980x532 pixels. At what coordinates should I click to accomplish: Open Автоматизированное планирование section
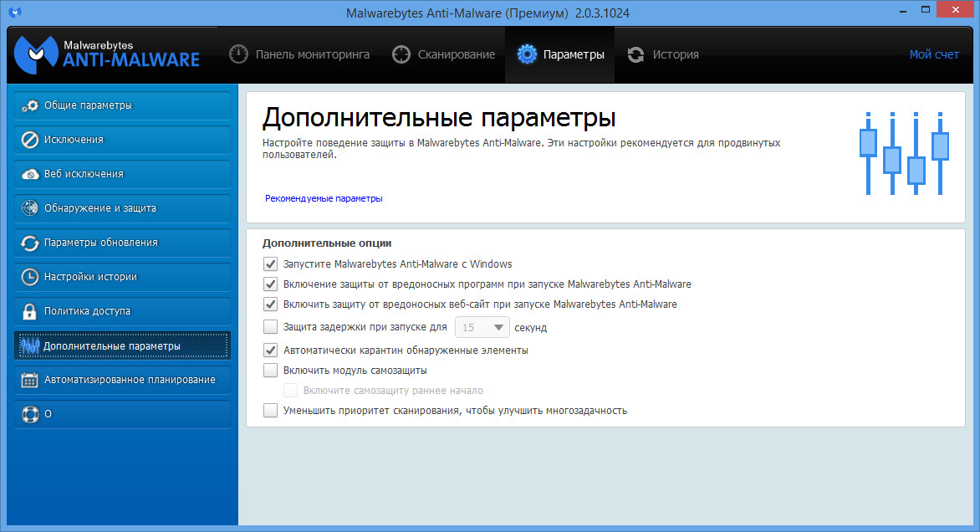coord(122,380)
